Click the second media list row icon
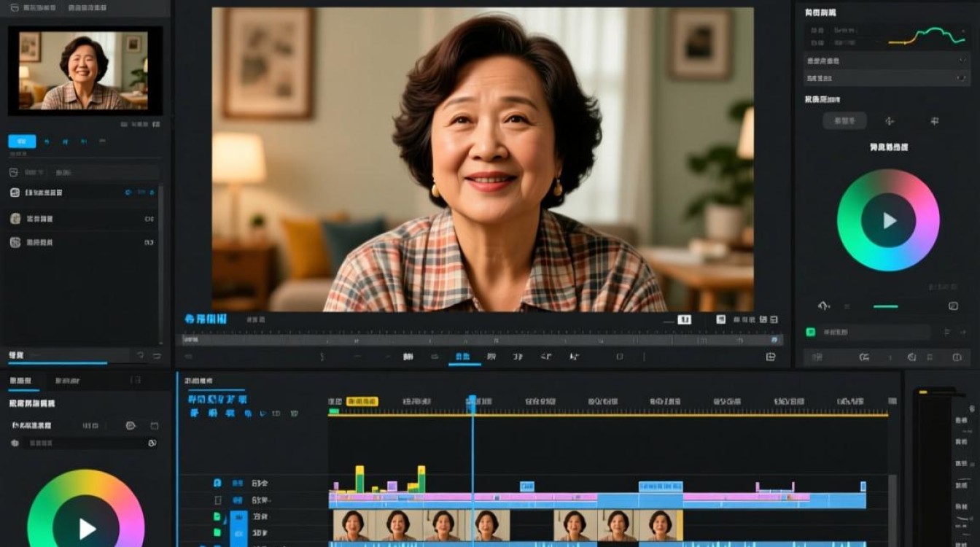Viewport: 980px width, 547px height. click(15, 219)
